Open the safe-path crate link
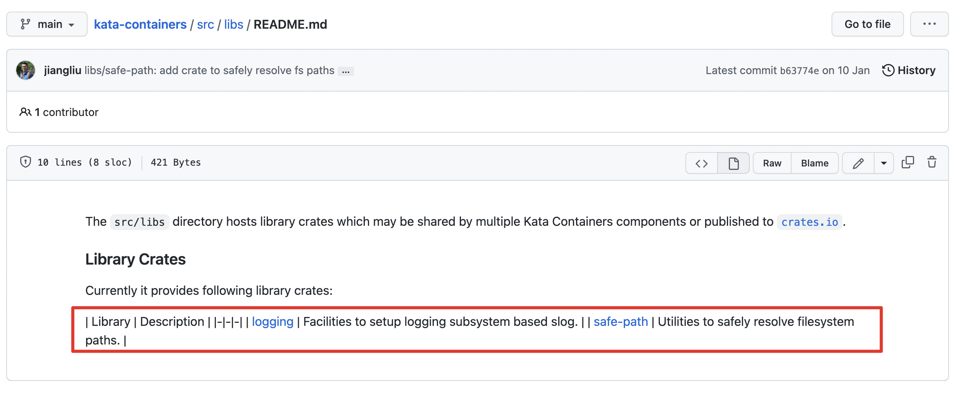 [620, 322]
